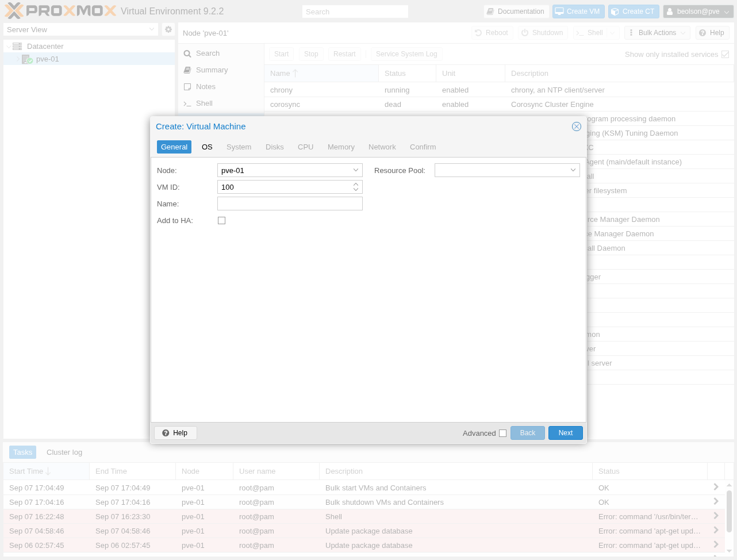Open the node Shell menu entry
Image resolution: width=737 pixels, height=560 pixels.
(x=204, y=103)
